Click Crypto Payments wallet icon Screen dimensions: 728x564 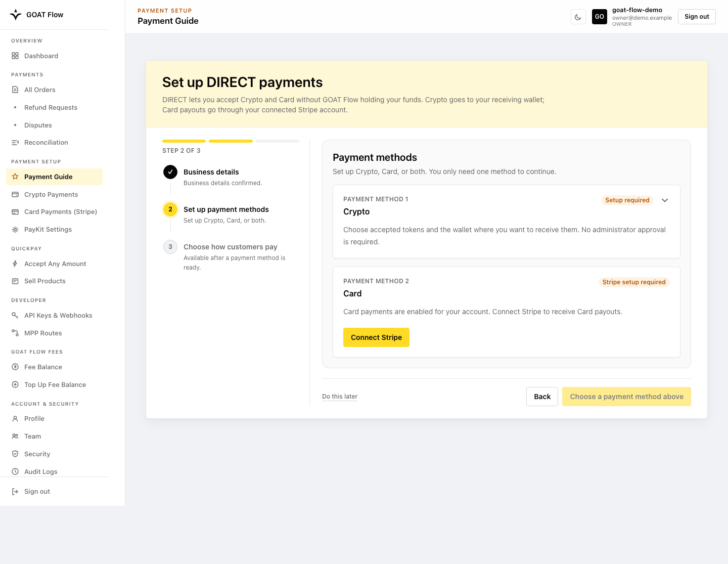point(15,194)
